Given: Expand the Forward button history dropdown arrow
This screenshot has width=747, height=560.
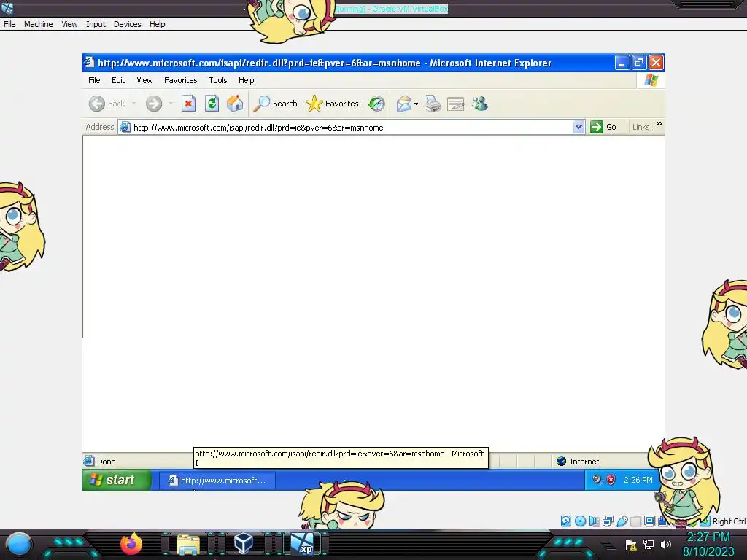Looking at the screenshot, I should point(171,104).
